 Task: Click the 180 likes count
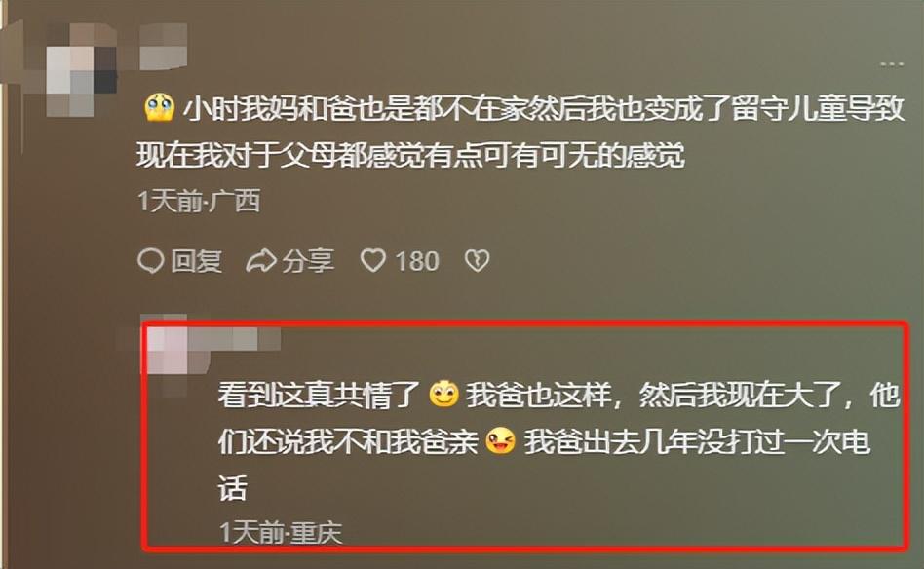click(416, 261)
